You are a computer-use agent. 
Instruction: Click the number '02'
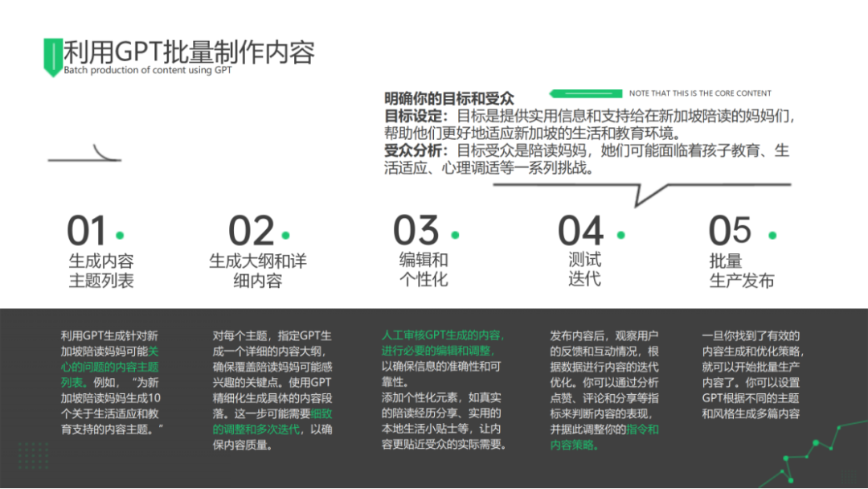point(252,230)
